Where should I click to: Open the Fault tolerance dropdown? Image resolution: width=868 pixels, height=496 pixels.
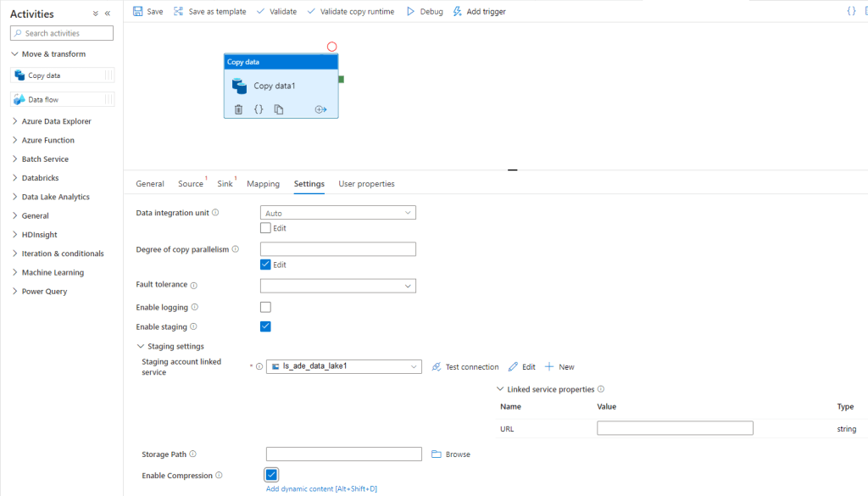click(337, 286)
